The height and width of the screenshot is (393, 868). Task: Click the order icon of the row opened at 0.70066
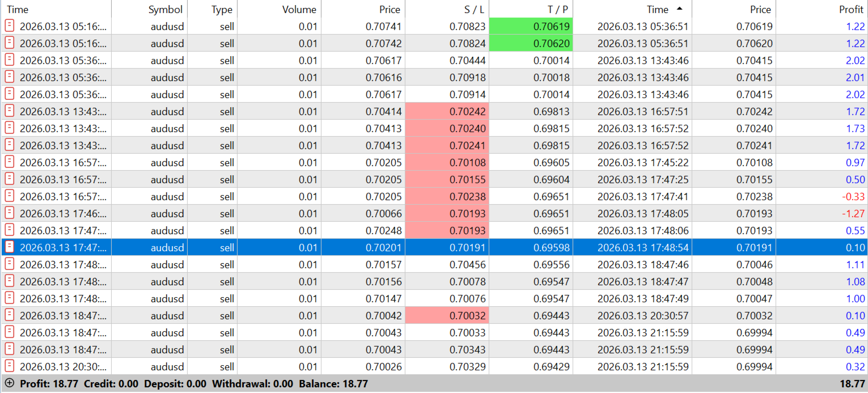tap(10, 213)
